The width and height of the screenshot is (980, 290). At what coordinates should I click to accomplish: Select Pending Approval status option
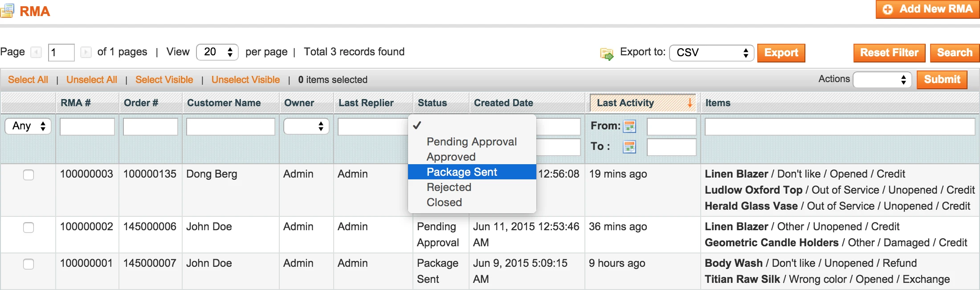(x=471, y=142)
